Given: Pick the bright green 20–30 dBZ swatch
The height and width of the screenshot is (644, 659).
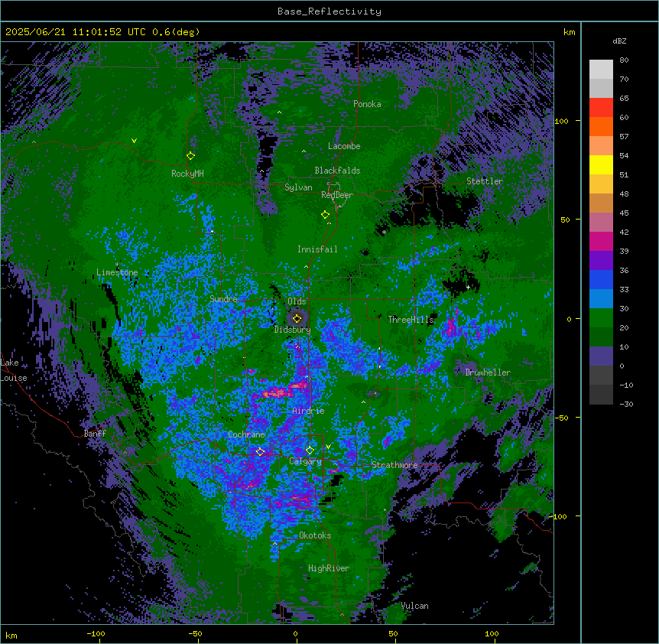Looking at the screenshot, I should tap(601, 318).
